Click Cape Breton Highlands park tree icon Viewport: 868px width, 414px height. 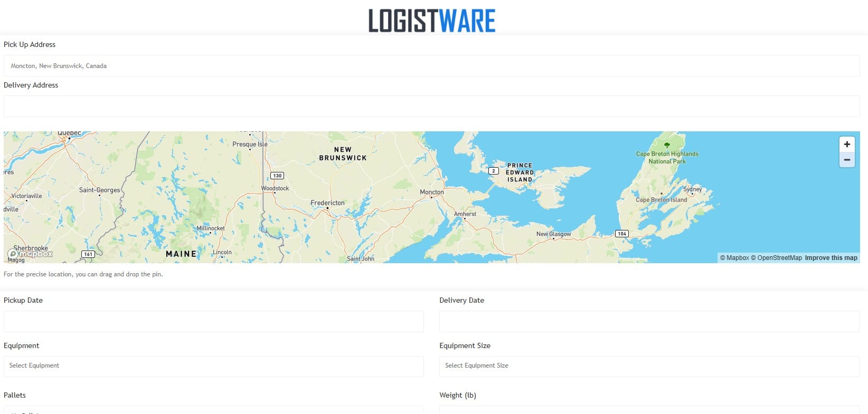(667, 145)
